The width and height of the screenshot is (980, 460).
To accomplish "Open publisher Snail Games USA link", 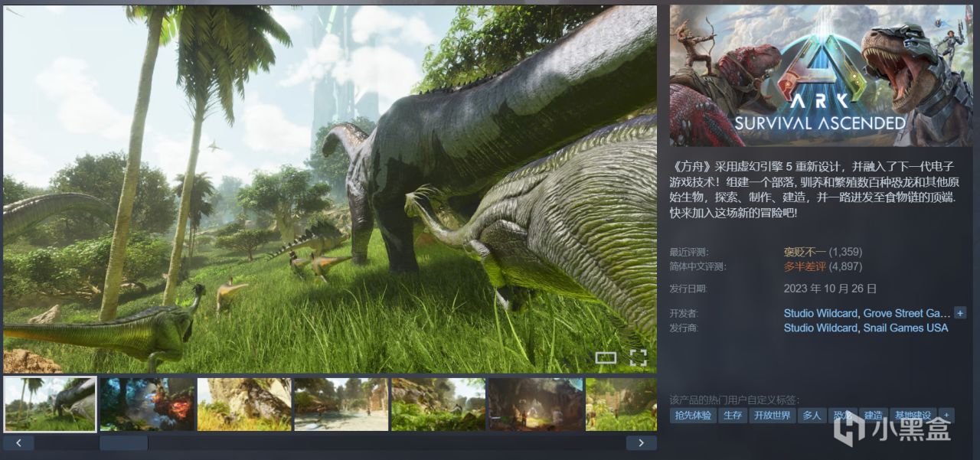I will click(x=906, y=328).
